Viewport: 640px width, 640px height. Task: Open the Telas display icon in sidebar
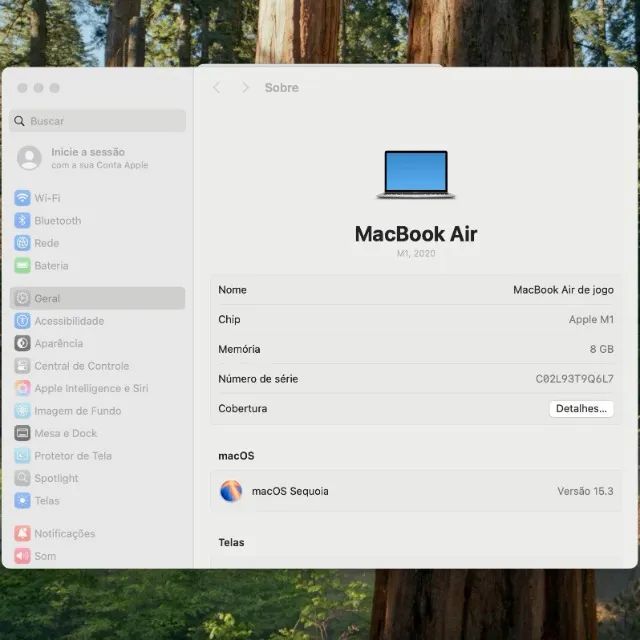pyautogui.click(x=22, y=500)
